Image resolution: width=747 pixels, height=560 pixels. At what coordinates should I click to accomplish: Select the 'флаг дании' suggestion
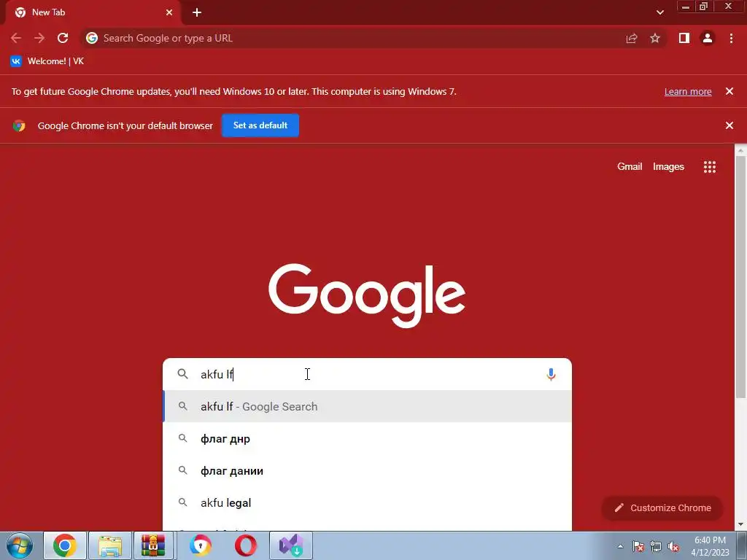367,470
